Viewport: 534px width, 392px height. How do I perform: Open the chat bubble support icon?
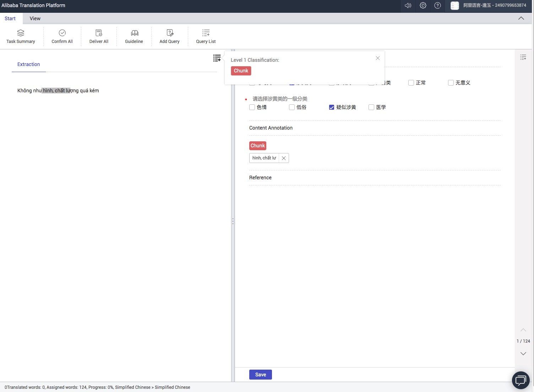point(521,380)
